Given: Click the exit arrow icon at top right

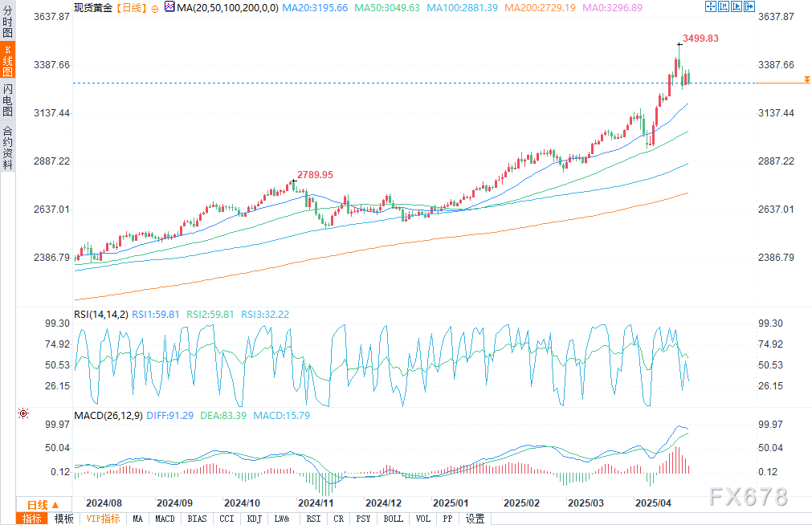Looking at the screenshot, I should [750, 6].
